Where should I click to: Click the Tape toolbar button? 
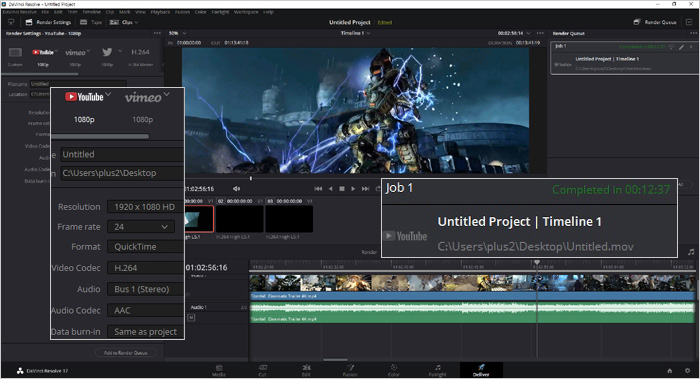tap(91, 22)
